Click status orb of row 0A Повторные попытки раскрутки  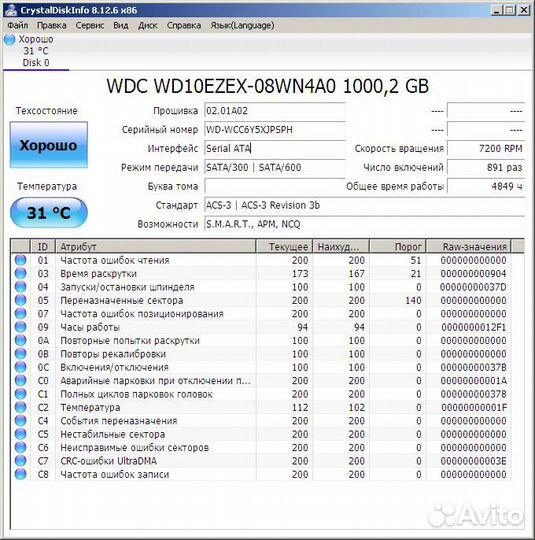coord(21,340)
